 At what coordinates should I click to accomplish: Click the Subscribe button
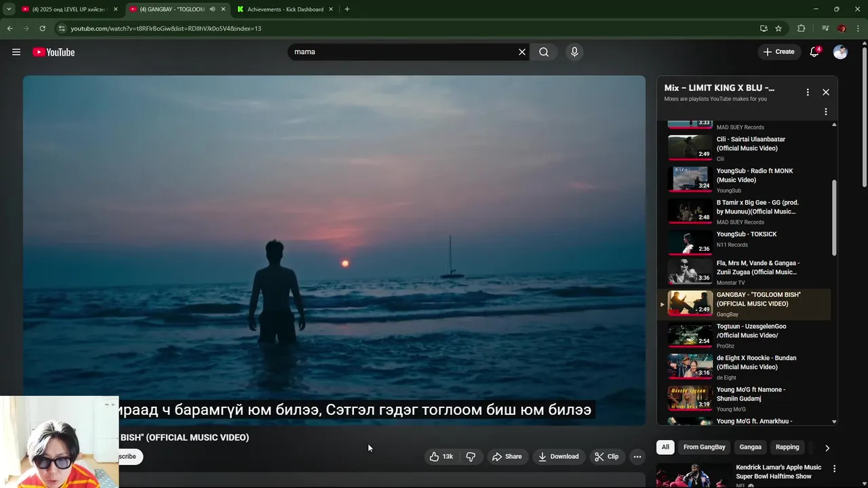click(x=130, y=457)
